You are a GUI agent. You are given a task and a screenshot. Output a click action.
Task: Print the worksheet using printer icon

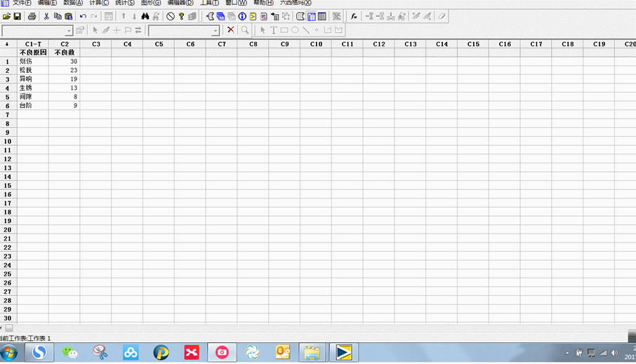pos(32,17)
